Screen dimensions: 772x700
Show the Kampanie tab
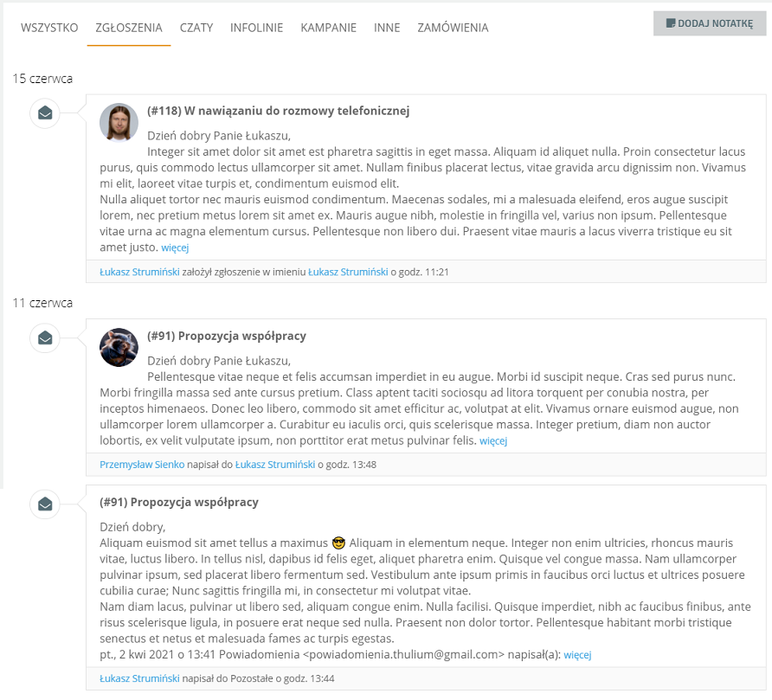pyautogui.click(x=328, y=28)
